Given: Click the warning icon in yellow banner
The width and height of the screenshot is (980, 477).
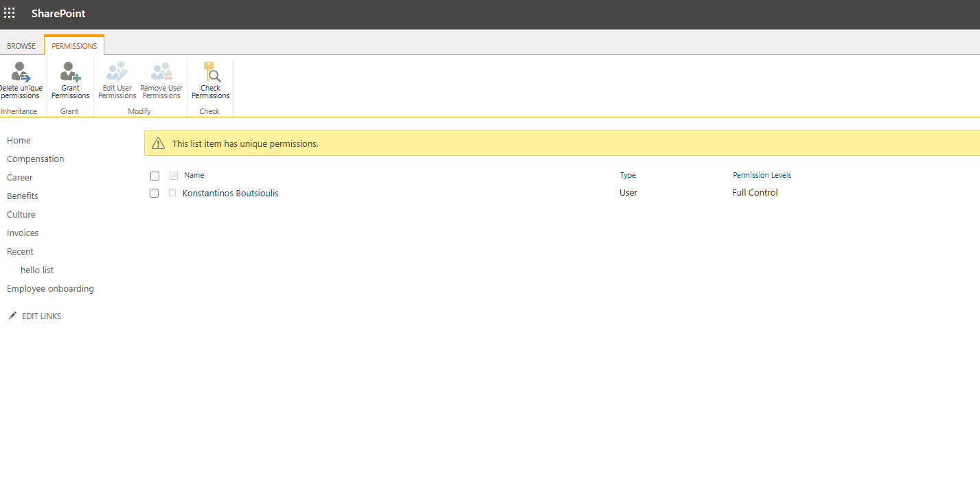Looking at the screenshot, I should 159,143.
